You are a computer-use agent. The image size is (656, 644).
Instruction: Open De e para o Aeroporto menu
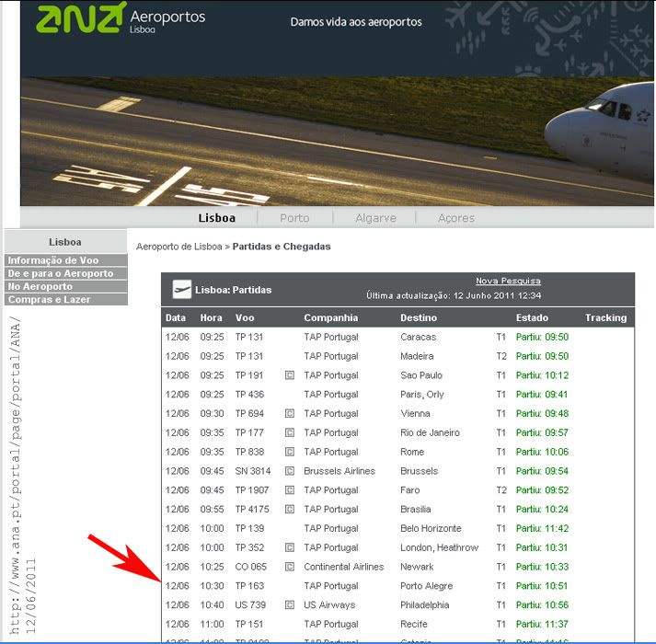click(65, 273)
